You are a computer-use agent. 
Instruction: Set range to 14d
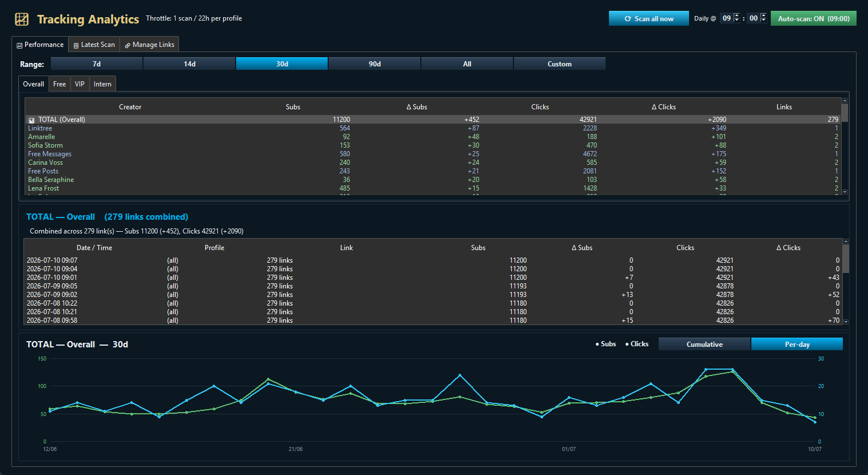[x=189, y=64]
